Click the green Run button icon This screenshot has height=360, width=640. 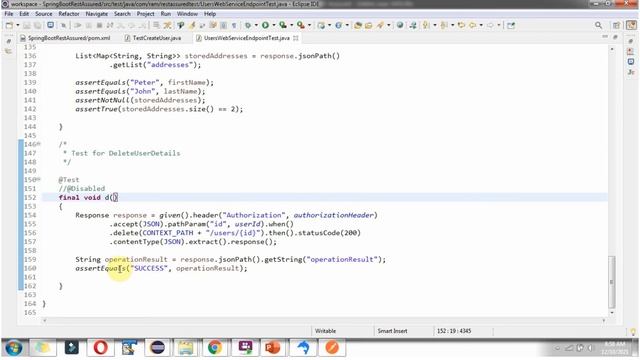(265, 25)
